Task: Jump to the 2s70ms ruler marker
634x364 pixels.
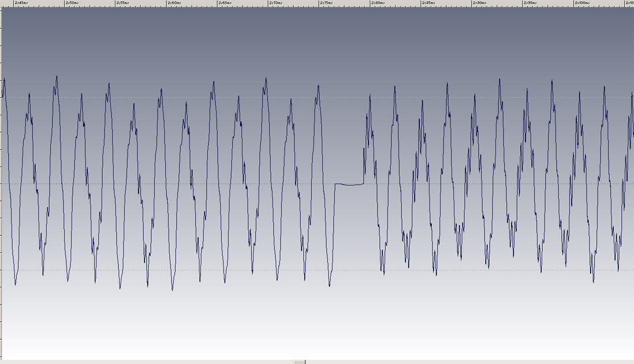Action: tap(275, 3)
